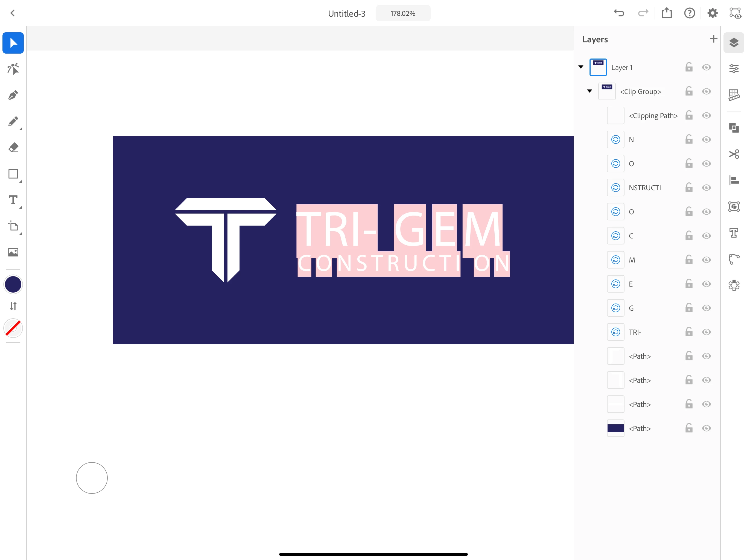
Task: Hide the NSTRUCTI text layer
Action: pyautogui.click(x=706, y=188)
